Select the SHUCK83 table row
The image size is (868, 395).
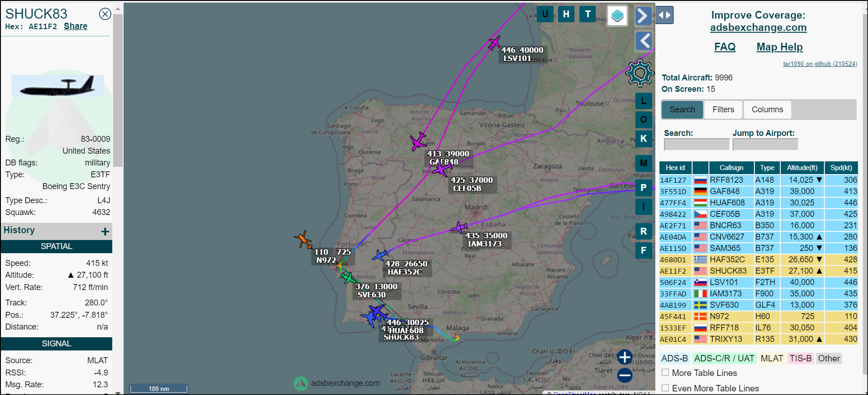pyautogui.click(x=758, y=271)
